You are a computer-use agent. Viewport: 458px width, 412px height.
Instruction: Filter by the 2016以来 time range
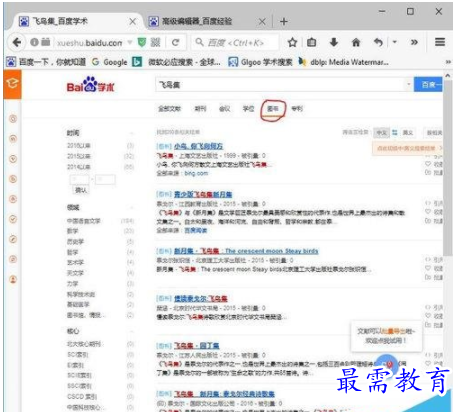[x=79, y=146]
